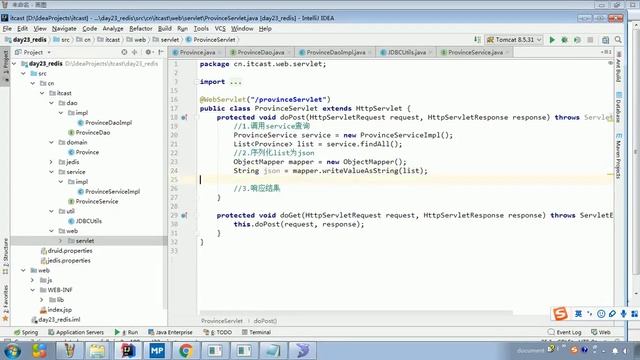Open the MP application in taskbar

coord(157,351)
